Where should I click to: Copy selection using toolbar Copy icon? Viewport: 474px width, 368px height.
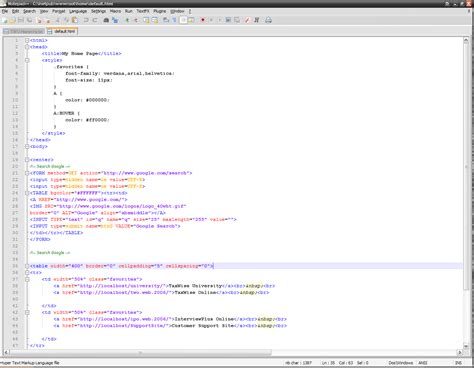click(x=66, y=20)
